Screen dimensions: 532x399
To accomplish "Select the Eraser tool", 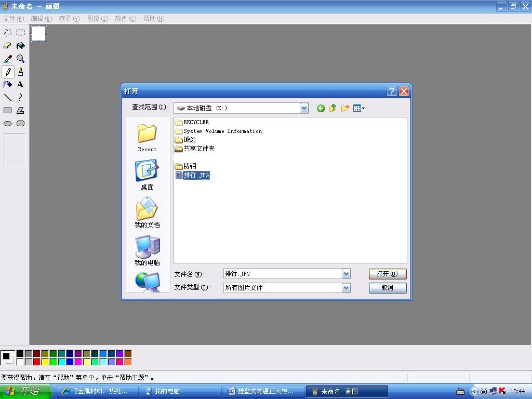I will [7, 45].
